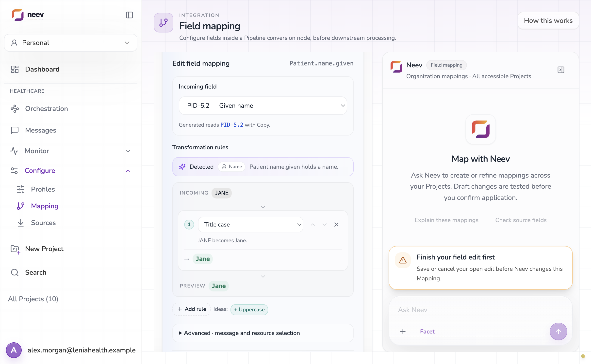This screenshot has width=591, height=364.
Task: Send message with arrow button
Action: 558,332
